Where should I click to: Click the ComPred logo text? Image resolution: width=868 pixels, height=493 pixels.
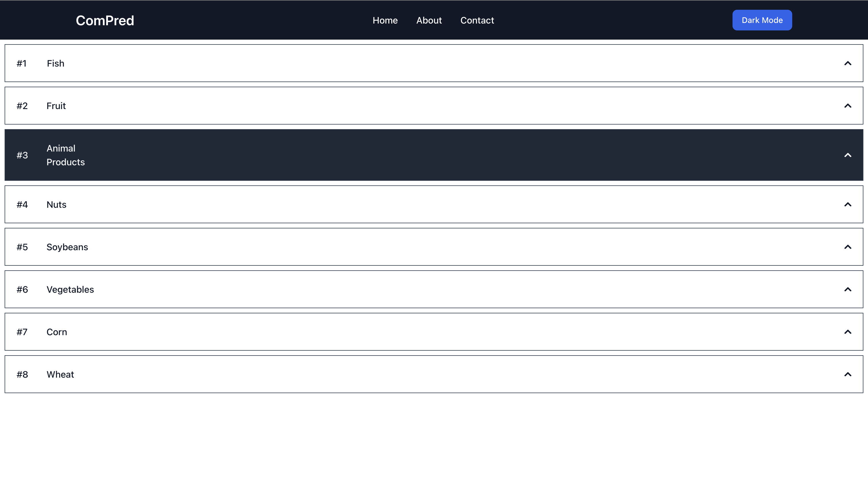pyautogui.click(x=105, y=21)
